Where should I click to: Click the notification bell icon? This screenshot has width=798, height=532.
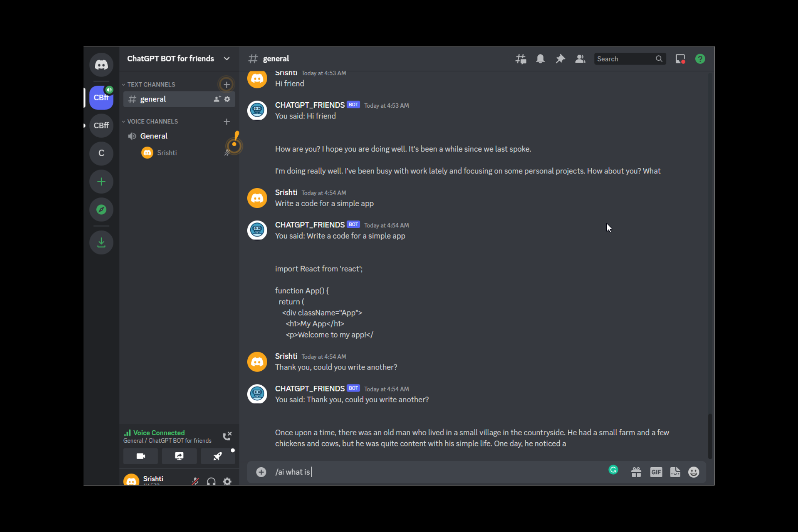pyautogui.click(x=540, y=59)
